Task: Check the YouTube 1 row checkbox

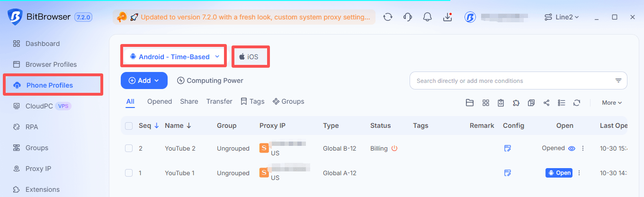Action: [x=129, y=173]
